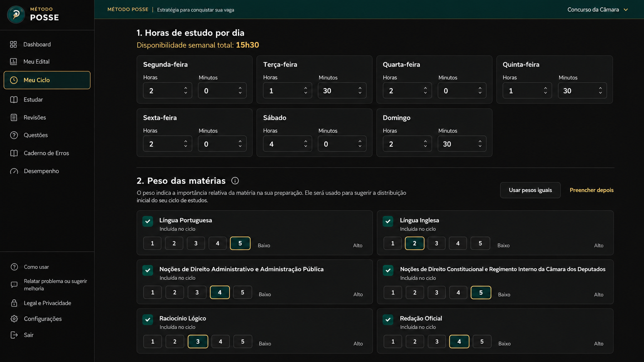Click the Meu Ciclo clock icon

14,80
